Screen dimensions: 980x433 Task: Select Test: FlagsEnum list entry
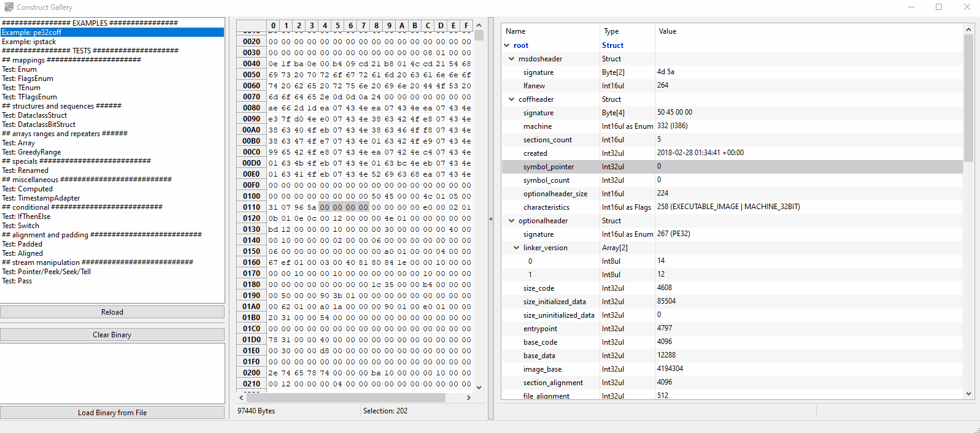tap(28, 79)
